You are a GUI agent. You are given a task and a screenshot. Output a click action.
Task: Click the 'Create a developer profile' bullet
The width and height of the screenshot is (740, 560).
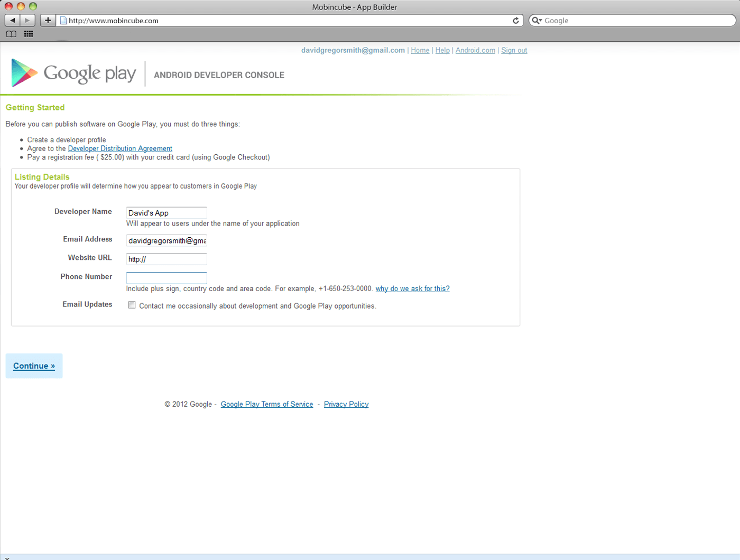click(x=67, y=140)
